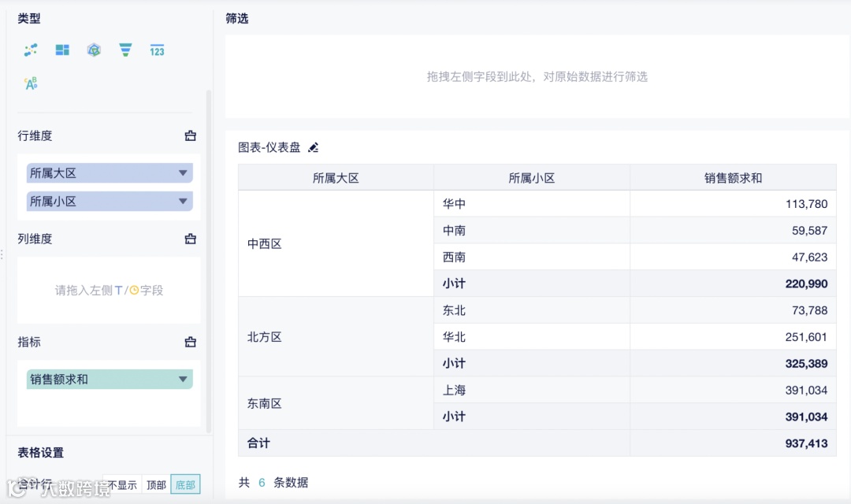This screenshot has width=851, height=504.
Task: Click the clear icon beside 指标
Action: pyautogui.click(x=190, y=342)
